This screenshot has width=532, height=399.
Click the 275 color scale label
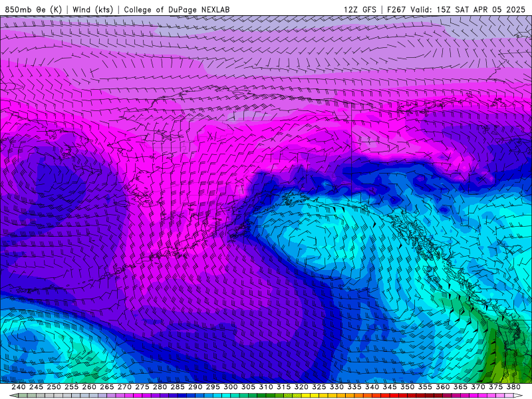pos(142,387)
